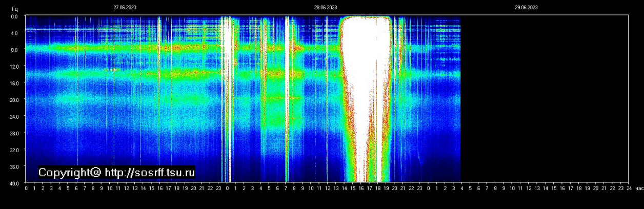Click the 28.06.2023 date label
The width and height of the screenshot is (644, 209).
click(x=326, y=8)
